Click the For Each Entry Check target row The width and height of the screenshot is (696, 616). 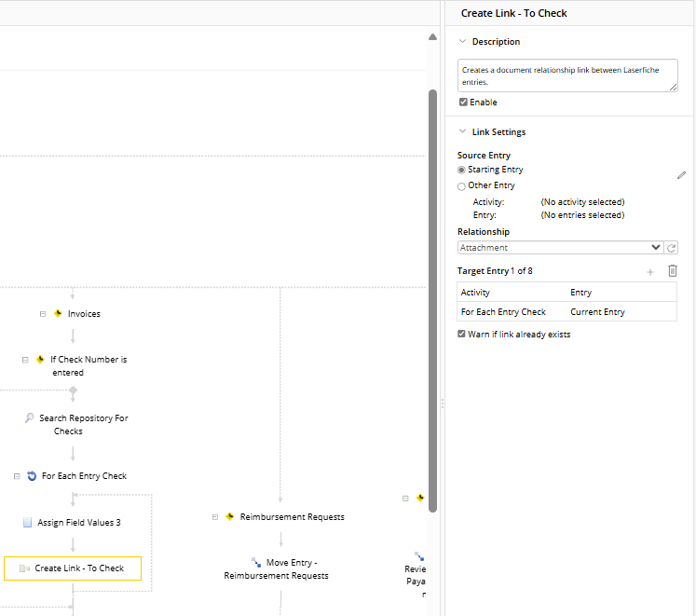[x=567, y=312]
